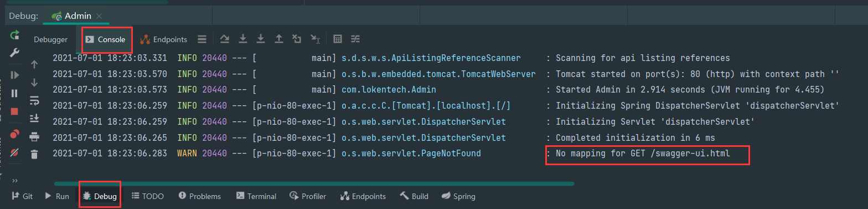The image size is (868, 209).
Task: Expand hidden sidebar icons with double chevron
Action: tap(15, 181)
